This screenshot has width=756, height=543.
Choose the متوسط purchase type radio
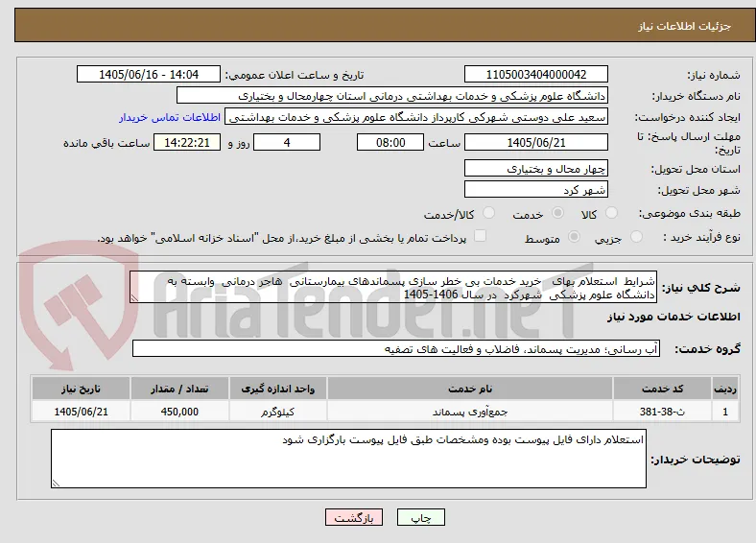[x=574, y=236]
